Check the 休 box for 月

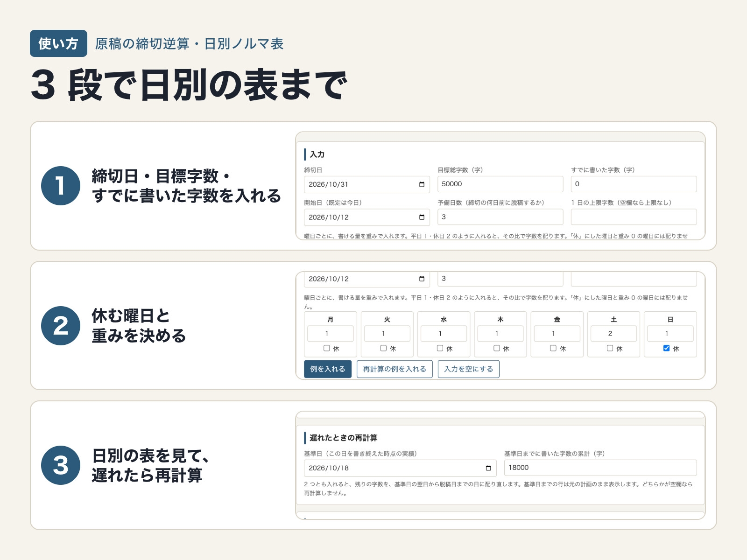coord(327,348)
